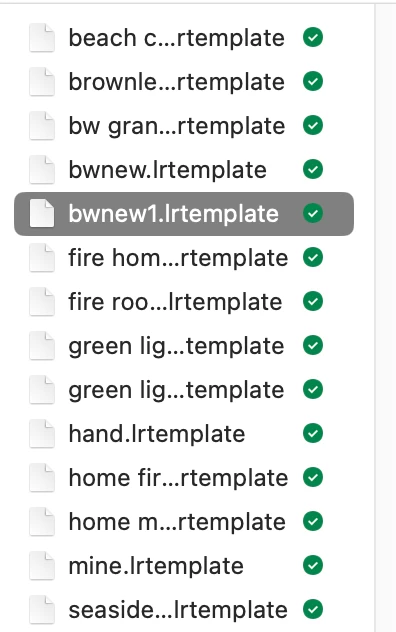The width and height of the screenshot is (396, 632).
Task: Click the sync status badge on bwnew1.lrtemplate
Action: click(313, 213)
